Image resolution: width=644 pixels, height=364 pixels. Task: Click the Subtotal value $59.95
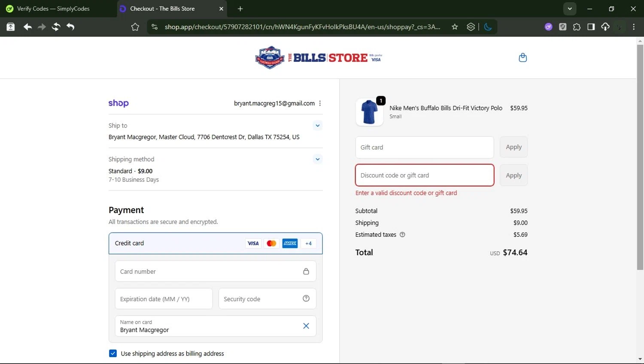pos(519,211)
